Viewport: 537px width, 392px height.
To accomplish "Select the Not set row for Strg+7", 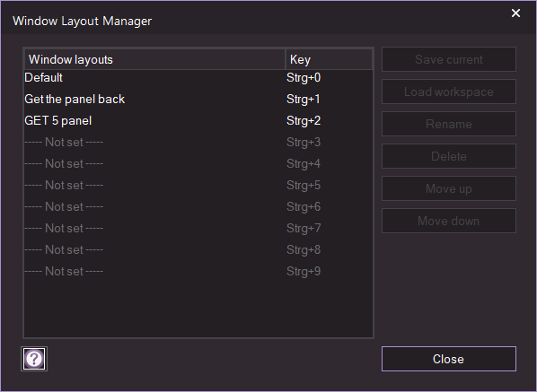I will click(198, 229).
